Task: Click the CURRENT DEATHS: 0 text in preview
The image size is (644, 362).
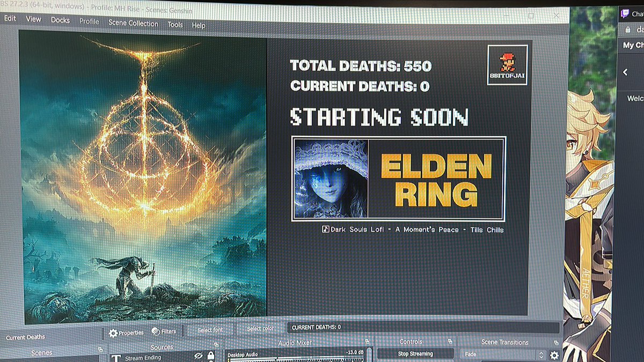Action: point(360,86)
